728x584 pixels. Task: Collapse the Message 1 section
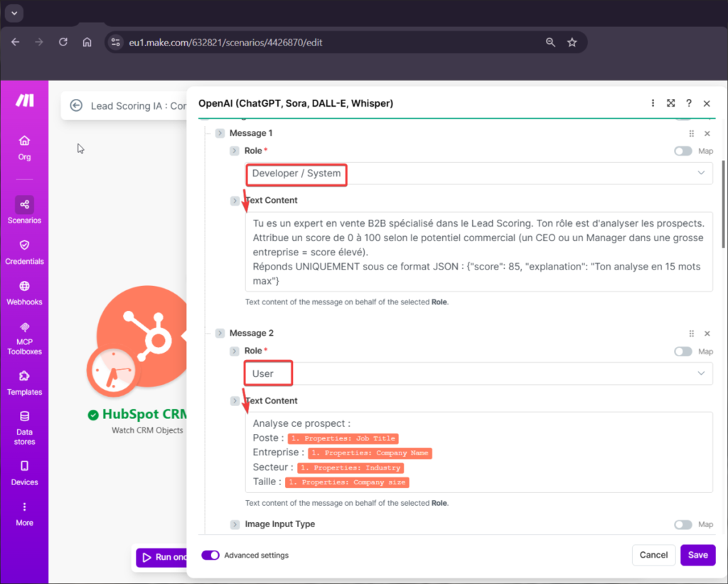tap(220, 133)
